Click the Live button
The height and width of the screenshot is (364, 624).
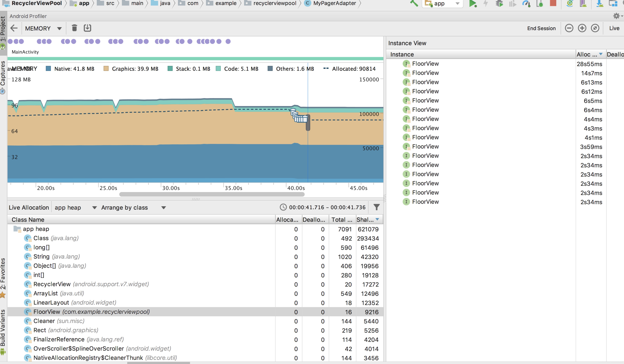[x=614, y=28]
